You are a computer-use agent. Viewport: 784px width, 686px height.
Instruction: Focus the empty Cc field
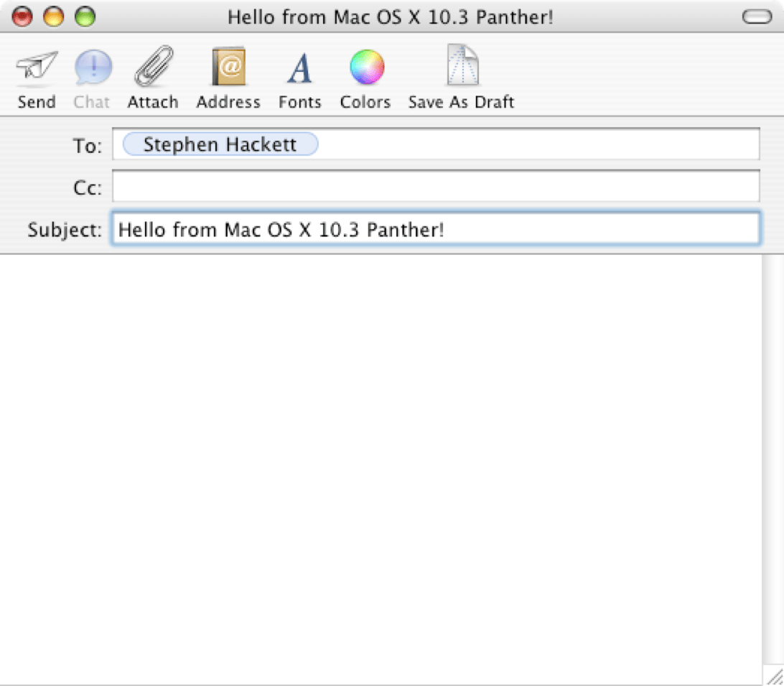click(436, 186)
